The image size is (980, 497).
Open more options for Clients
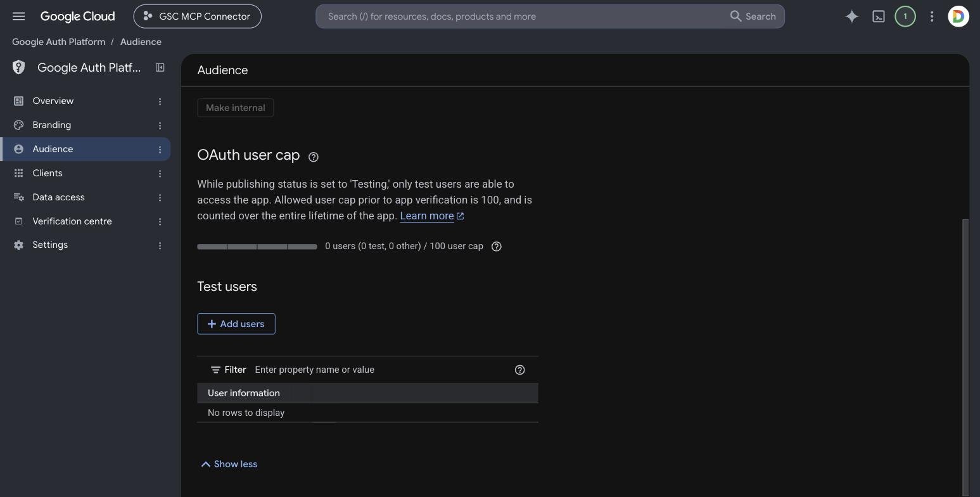coord(160,174)
